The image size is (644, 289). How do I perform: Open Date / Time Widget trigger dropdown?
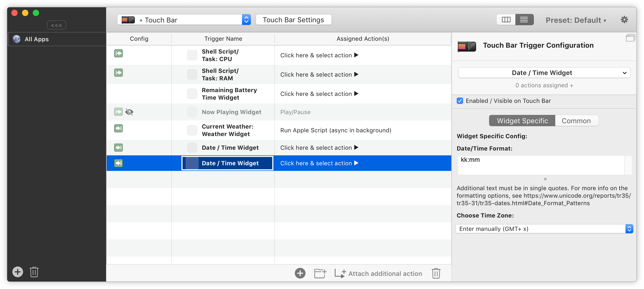click(544, 73)
